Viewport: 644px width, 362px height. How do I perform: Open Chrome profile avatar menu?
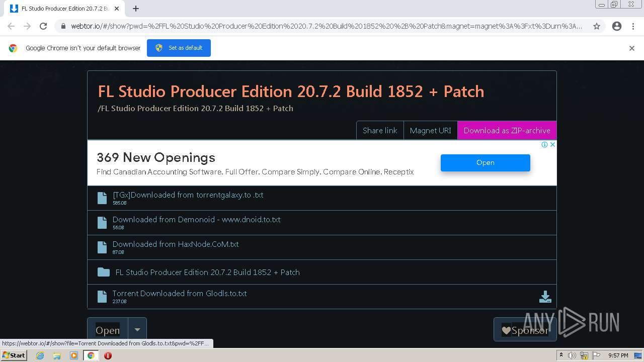tap(617, 26)
